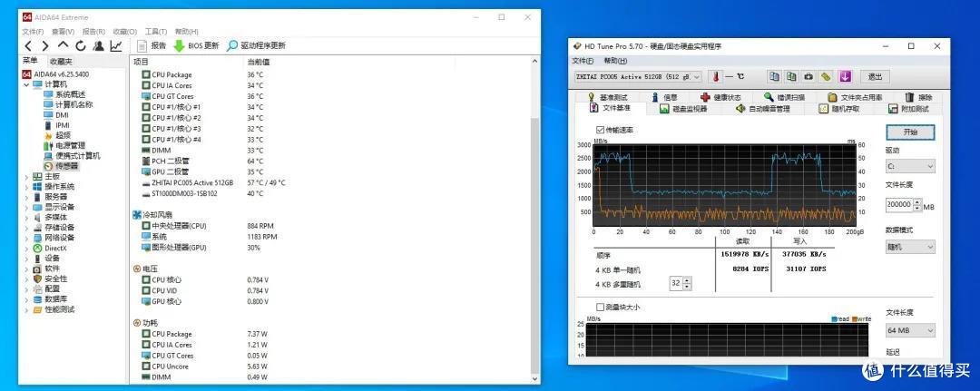The image size is (980, 391).
Task: Click the BIOS 更新 green arrow button
Action: [196, 45]
